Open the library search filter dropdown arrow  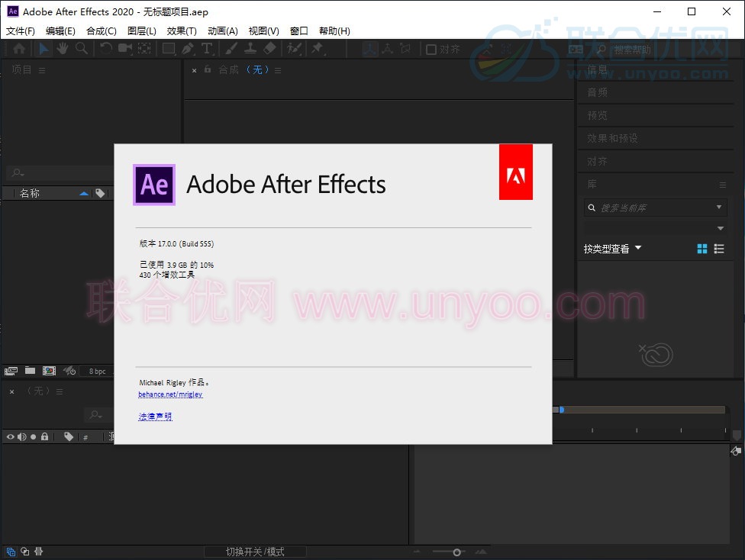click(x=719, y=207)
